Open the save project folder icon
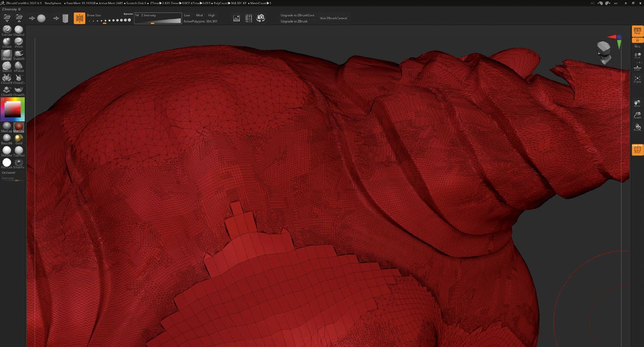644x347 pixels. 19,18
